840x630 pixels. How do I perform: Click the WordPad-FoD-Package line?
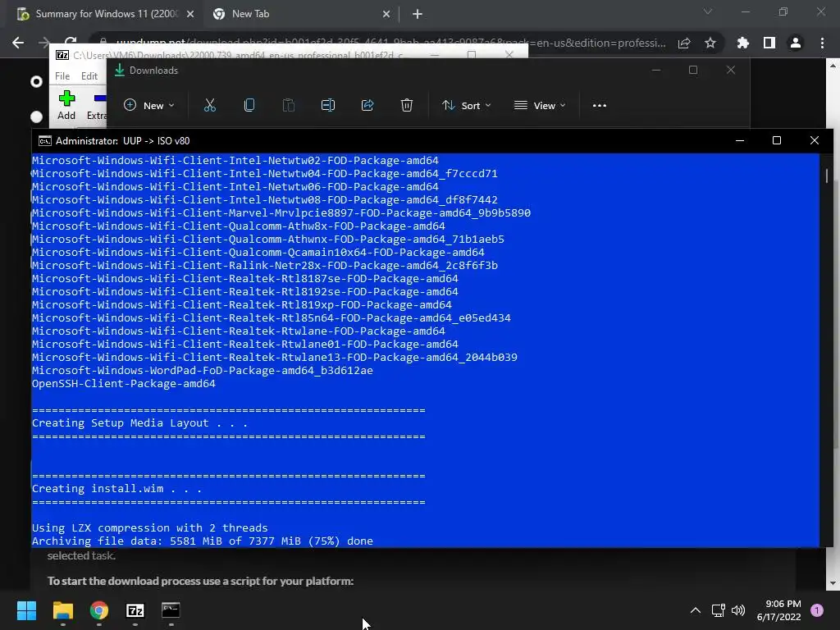click(x=202, y=370)
